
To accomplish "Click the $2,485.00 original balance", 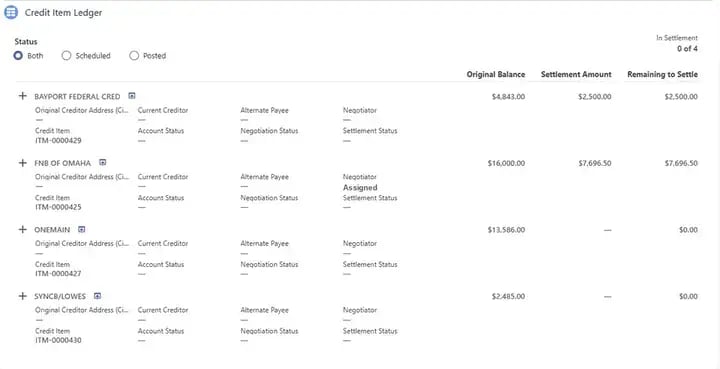I will (x=508, y=296).
